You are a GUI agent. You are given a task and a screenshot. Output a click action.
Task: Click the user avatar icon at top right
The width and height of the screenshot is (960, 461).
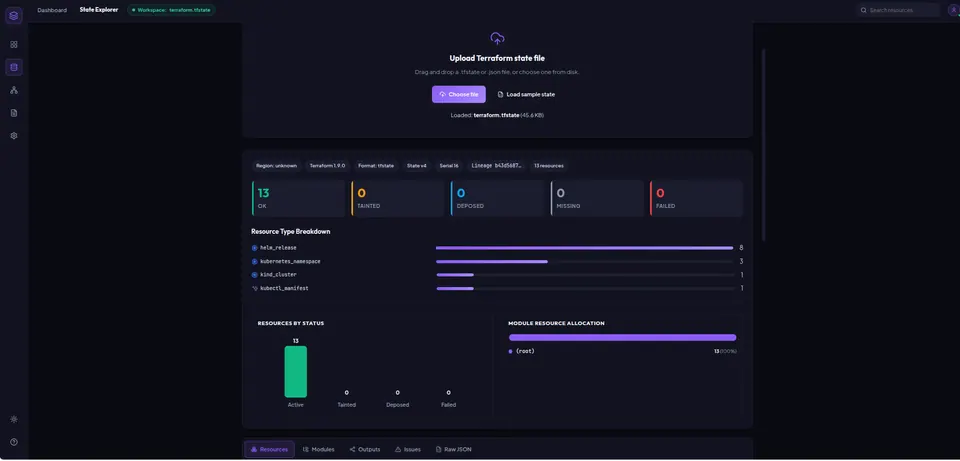click(952, 10)
